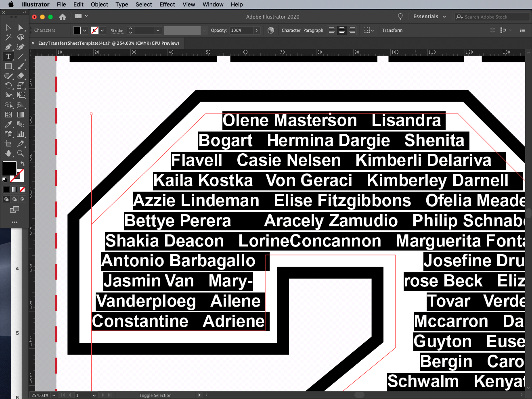Activate the Zoom tool
Viewport: 532px width, 399px height.
click(x=21, y=153)
